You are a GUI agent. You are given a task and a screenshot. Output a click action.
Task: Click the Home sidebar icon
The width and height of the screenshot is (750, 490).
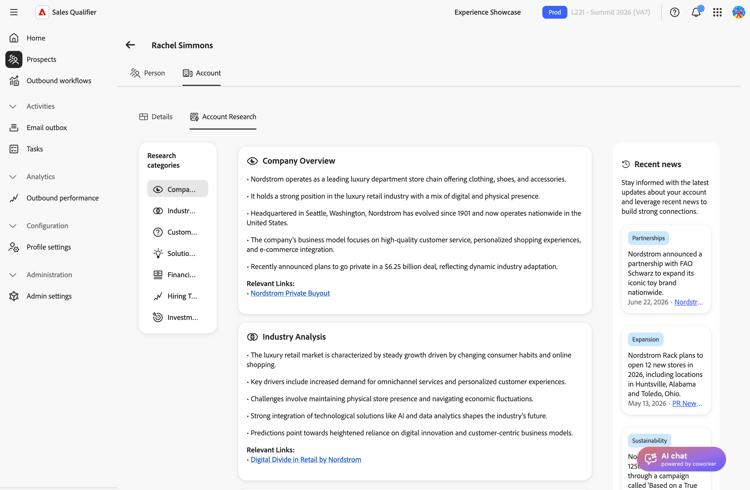tap(14, 38)
